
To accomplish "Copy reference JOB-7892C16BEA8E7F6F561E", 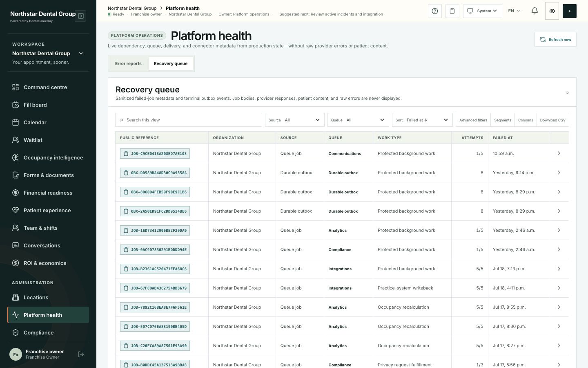I will point(155,307).
